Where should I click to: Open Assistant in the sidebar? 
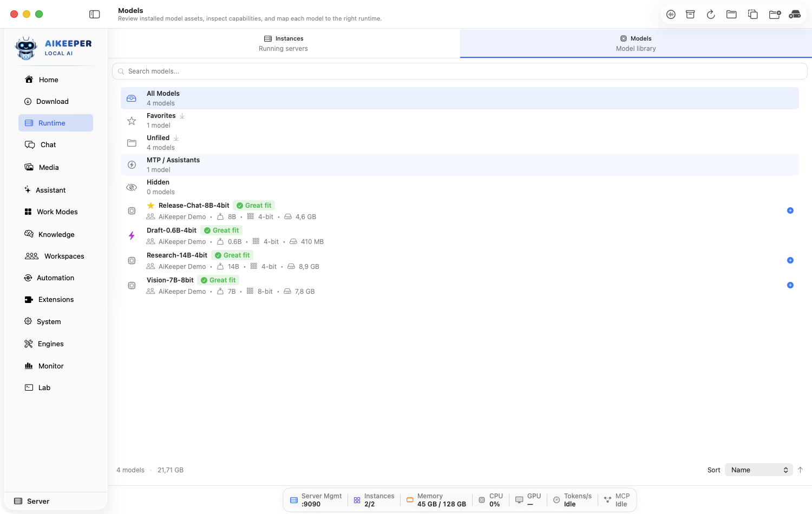coord(56,190)
